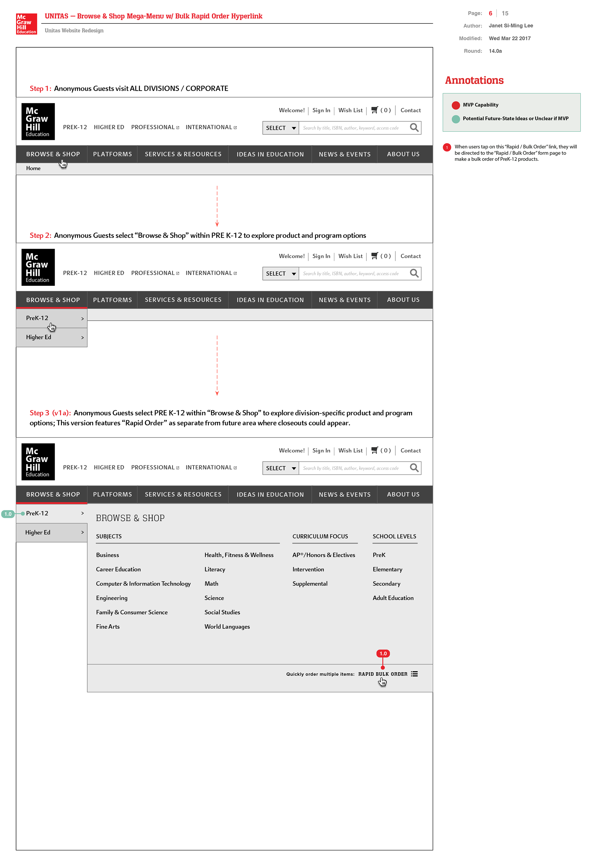Click the black McGraw Hill logo in Step 1 mockup
The height and width of the screenshot is (868, 594).
click(x=38, y=122)
